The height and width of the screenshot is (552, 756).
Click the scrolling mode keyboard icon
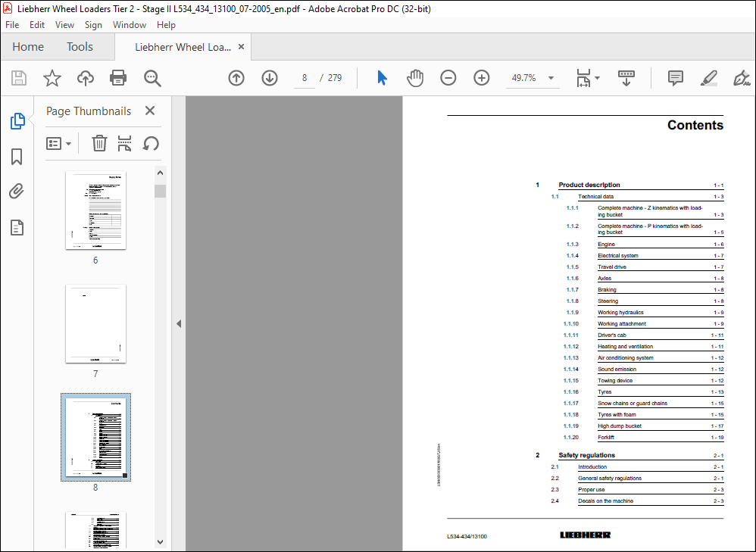[x=626, y=78]
